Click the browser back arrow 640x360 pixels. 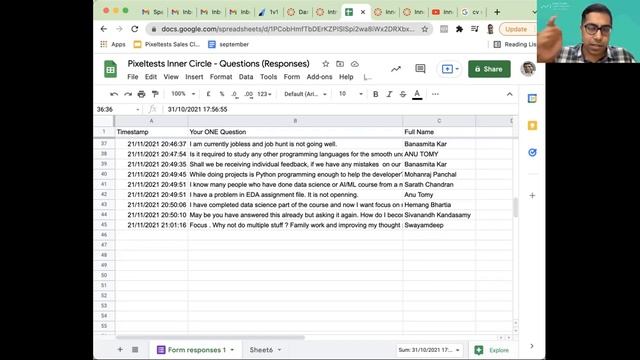[x=104, y=29]
